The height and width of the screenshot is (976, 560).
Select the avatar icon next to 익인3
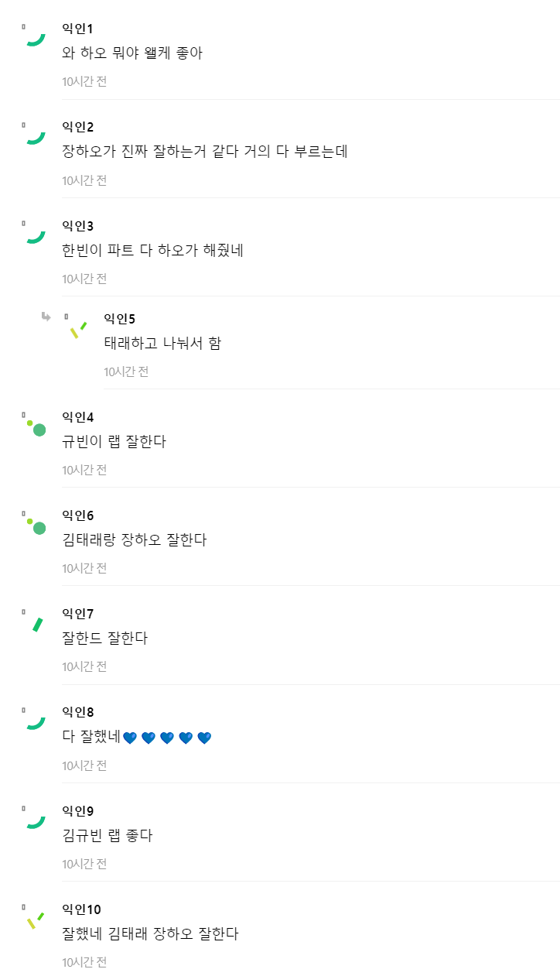click(34, 233)
